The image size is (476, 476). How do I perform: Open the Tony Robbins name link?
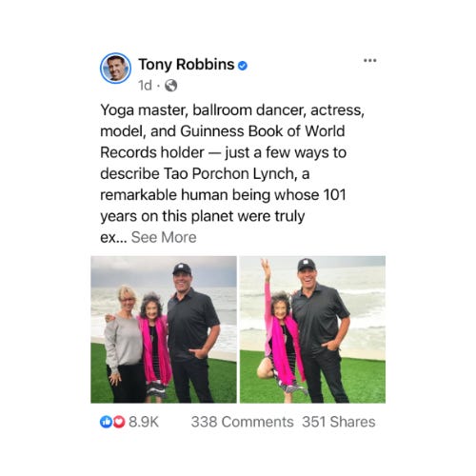187,65
